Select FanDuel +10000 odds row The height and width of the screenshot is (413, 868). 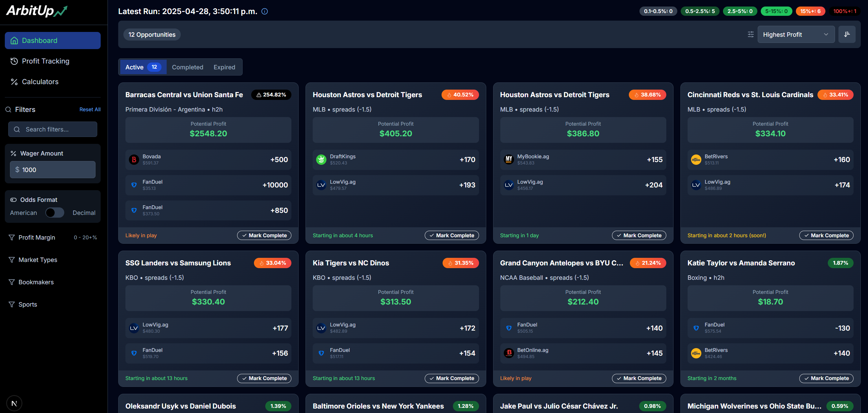point(208,185)
